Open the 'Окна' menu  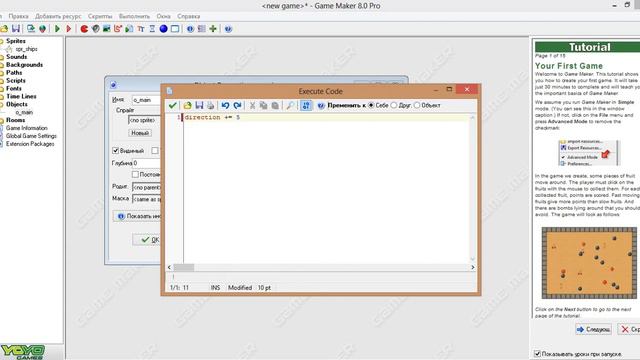163,16
